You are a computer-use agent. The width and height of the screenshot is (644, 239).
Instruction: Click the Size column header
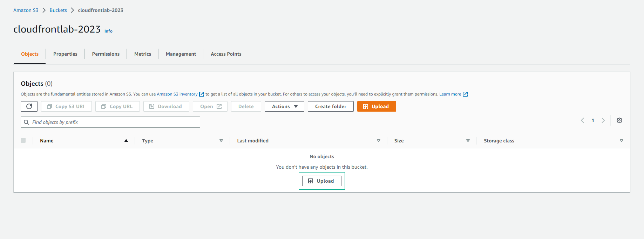pyautogui.click(x=399, y=141)
